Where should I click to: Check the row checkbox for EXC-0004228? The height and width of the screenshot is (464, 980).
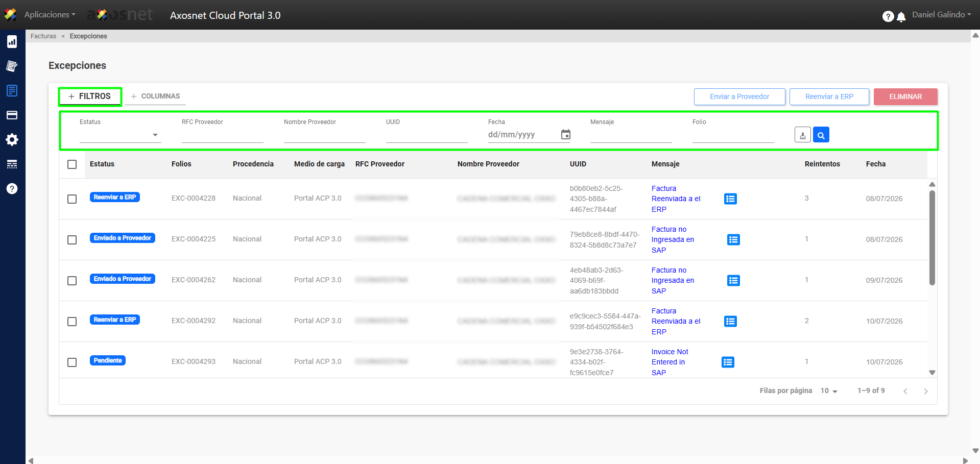(x=72, y=199)
